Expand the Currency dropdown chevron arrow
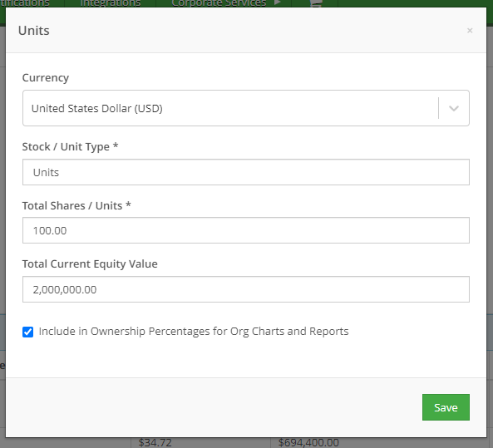493x448 pixels. click(454, 108)
